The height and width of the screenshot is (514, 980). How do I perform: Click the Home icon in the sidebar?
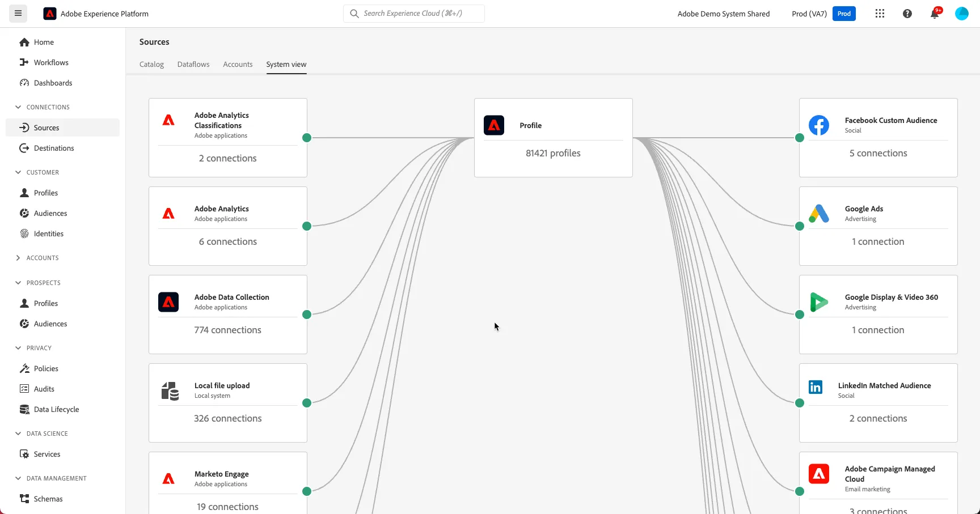24,42
